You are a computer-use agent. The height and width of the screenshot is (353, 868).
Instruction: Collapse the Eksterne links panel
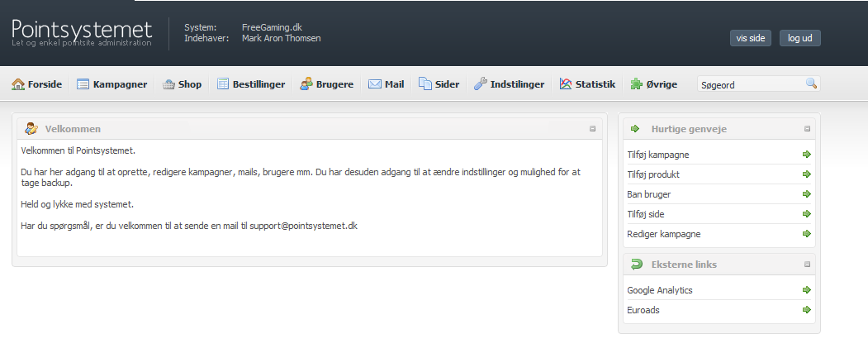[807, 265]
